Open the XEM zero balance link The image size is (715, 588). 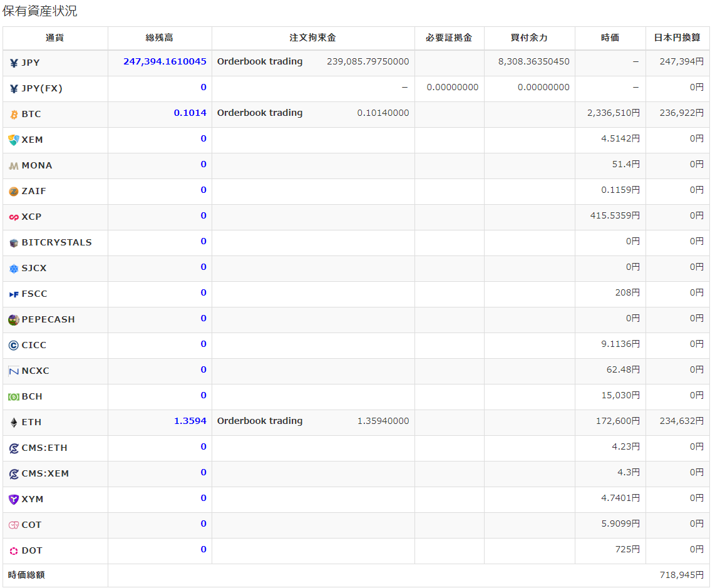point(203,138)
